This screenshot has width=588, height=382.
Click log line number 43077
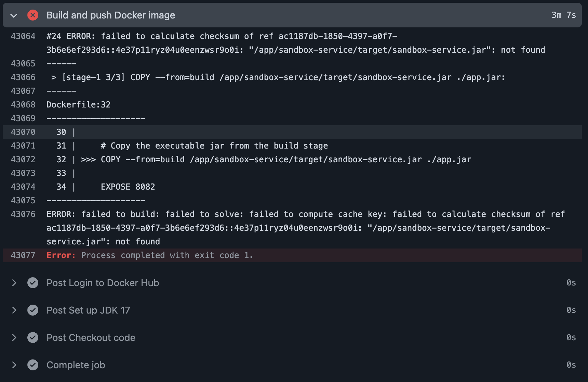tap(23, 255)
